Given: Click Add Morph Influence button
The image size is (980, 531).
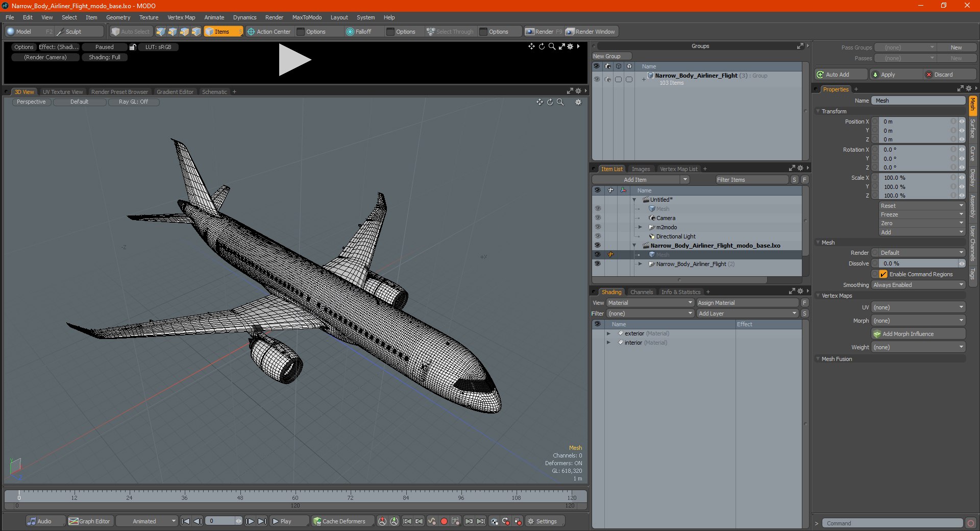Looking at the screenshot, I should (918, 334).
